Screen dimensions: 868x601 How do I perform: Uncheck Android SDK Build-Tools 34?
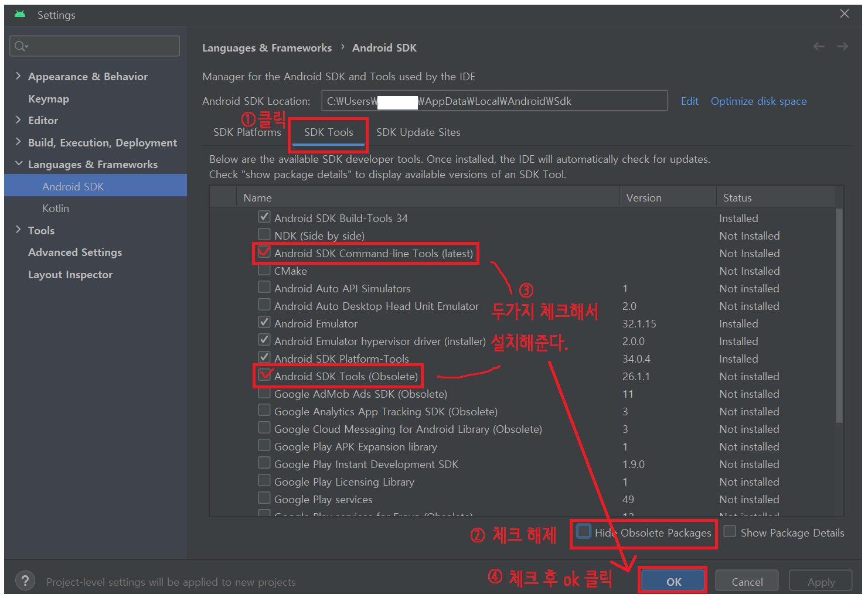pos(264,217)
